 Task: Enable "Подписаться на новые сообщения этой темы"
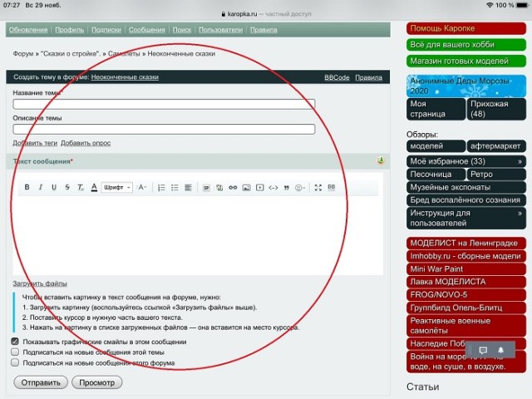tap(15, 352)
